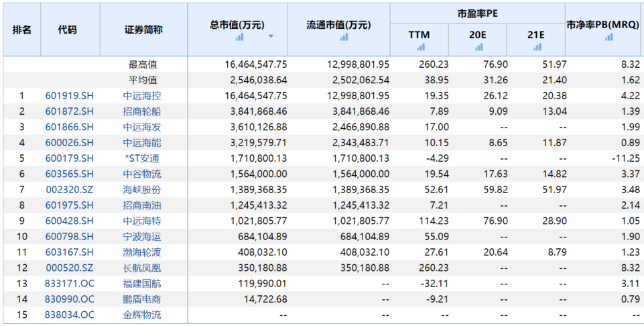Open stock code 601866.SH
Screen dimensions: 644x326
tap(70, 127)
